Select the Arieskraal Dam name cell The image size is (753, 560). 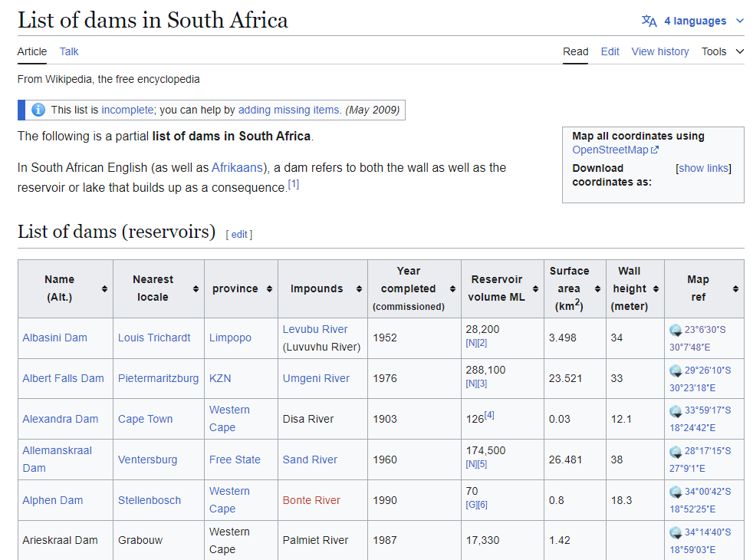click(65, 540)
